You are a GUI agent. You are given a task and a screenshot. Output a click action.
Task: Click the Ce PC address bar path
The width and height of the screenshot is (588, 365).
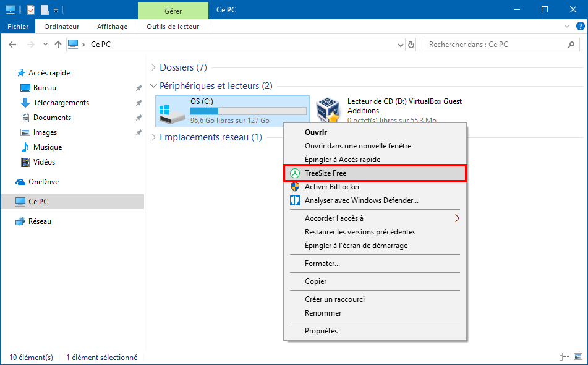click(x=101, y=45)
